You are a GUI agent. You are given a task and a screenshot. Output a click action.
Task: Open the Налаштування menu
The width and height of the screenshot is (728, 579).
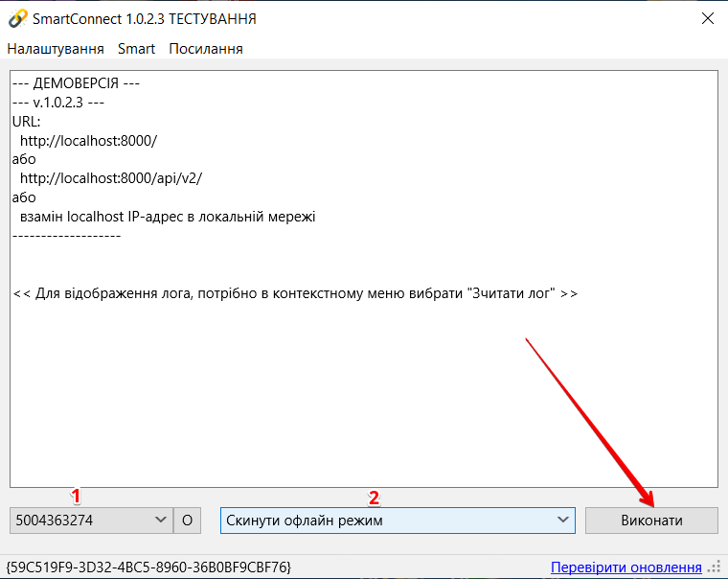[x=56, y=48]
